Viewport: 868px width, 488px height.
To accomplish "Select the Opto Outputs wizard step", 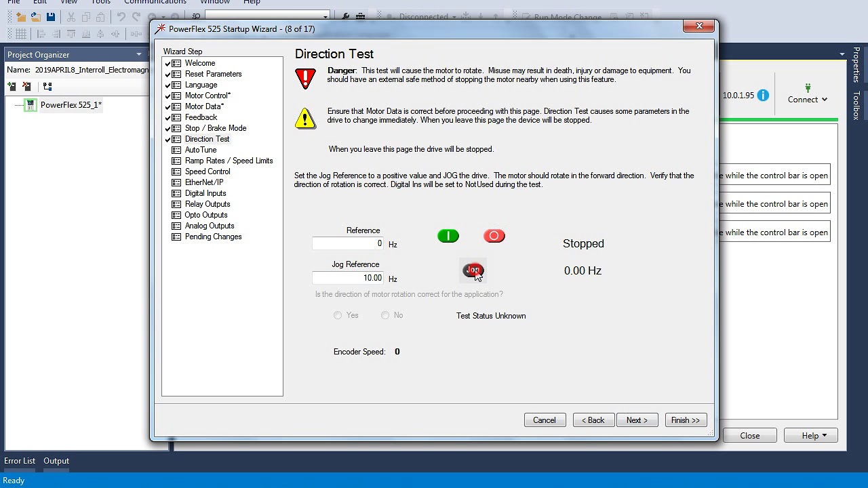I will pyautogui.click(x=206, y=215).
